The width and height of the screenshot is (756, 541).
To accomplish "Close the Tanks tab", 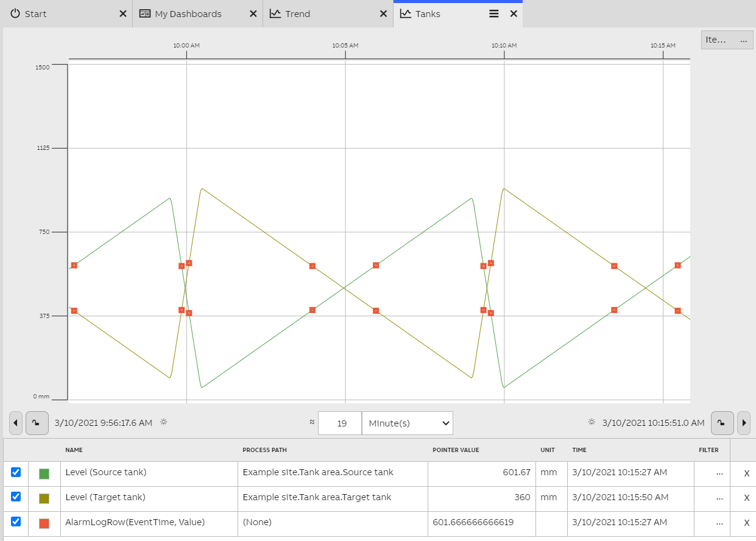I will pyautogui.click(x=514, y=13).
